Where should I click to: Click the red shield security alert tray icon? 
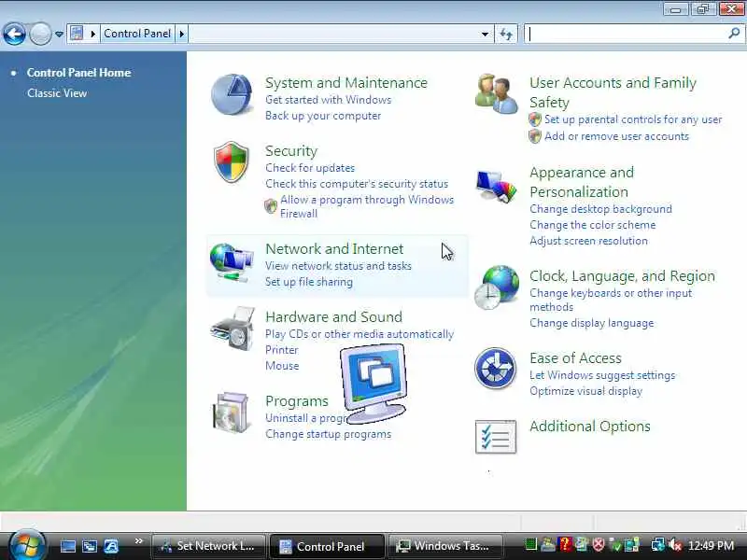[599, 544]
